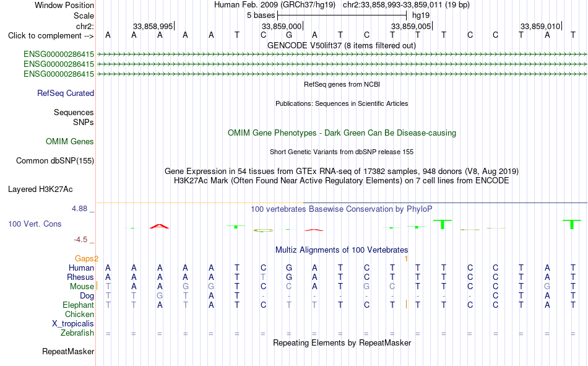The height and width of the screenshot is (366, 588).
Task: Click the 4.88 PhyloP upper scale value
Action: [79, 209]
